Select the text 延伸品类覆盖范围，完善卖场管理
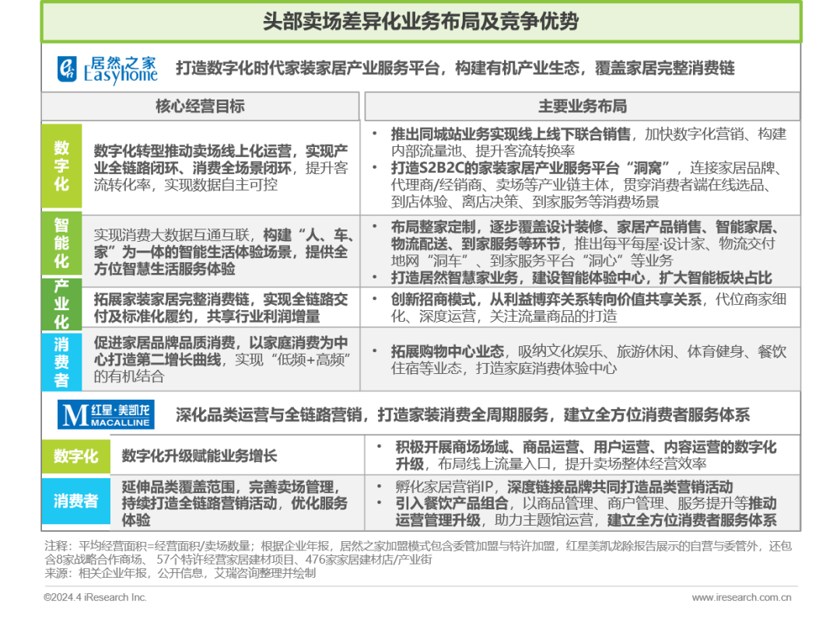Screen dimensions: 840x636 232,487
